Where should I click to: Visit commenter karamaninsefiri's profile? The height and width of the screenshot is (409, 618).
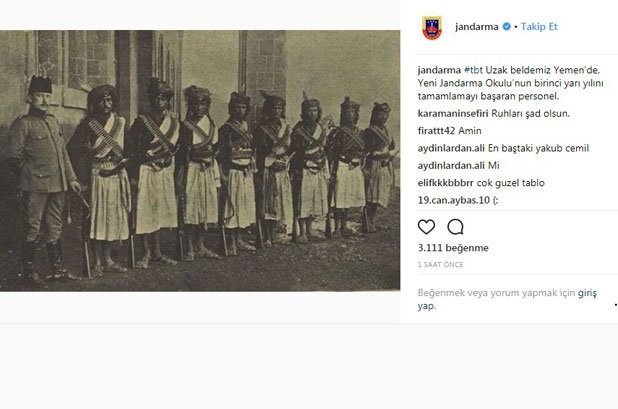(x=453, y=113)
